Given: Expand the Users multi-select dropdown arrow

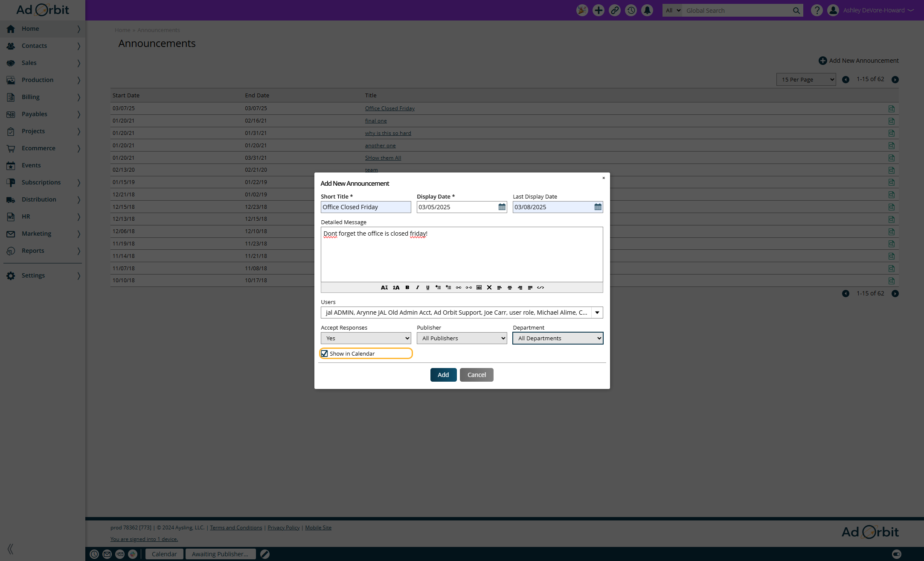Looking at the screenshot, I should coord(597,313).
